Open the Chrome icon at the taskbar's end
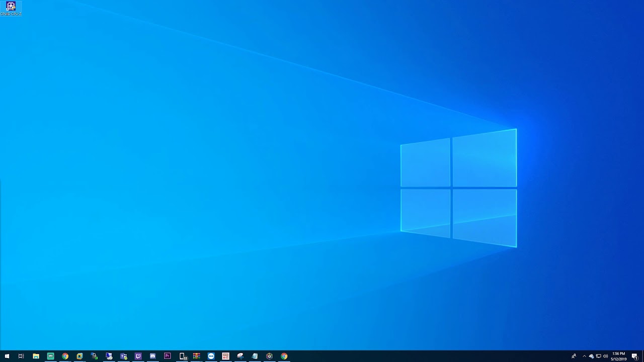 284,356
